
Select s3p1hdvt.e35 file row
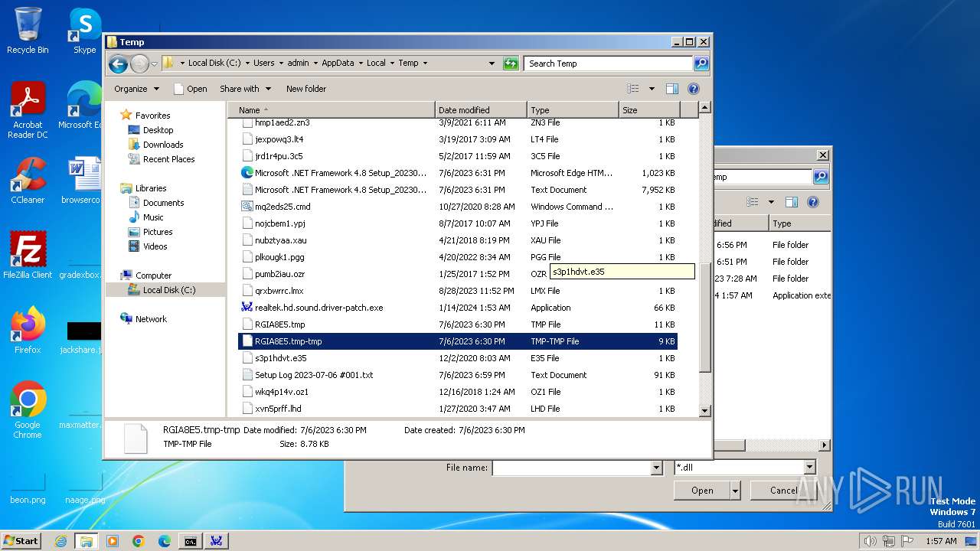(x=458, y=358)
